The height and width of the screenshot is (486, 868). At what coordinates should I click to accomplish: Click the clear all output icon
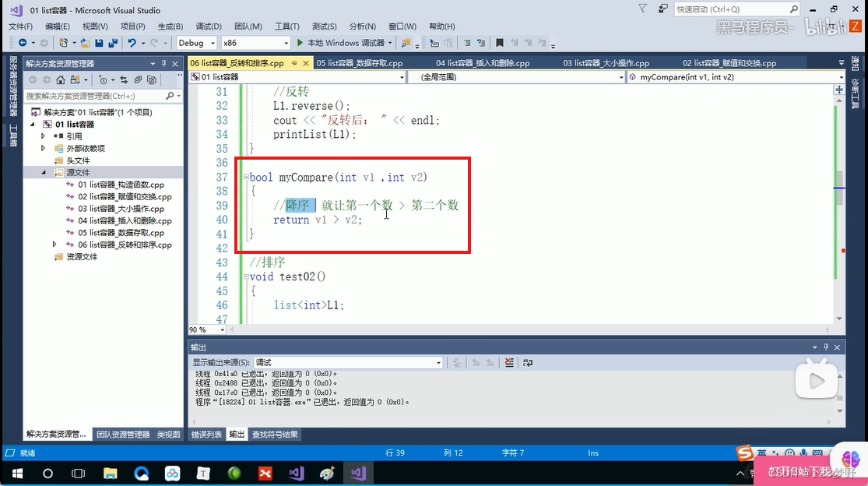click(x=508, y=363)
